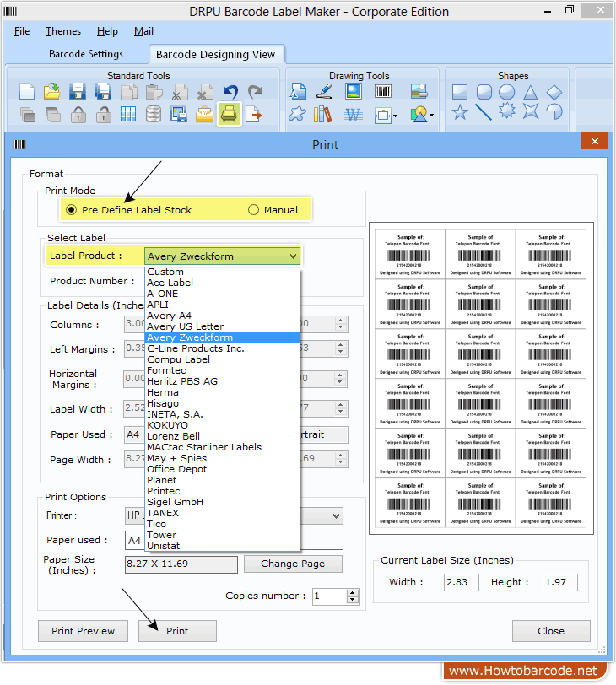Image resolution: width=616 pixels, height=685 pixels.
Task: Open file with the folder icon
Action: [52, 92]
